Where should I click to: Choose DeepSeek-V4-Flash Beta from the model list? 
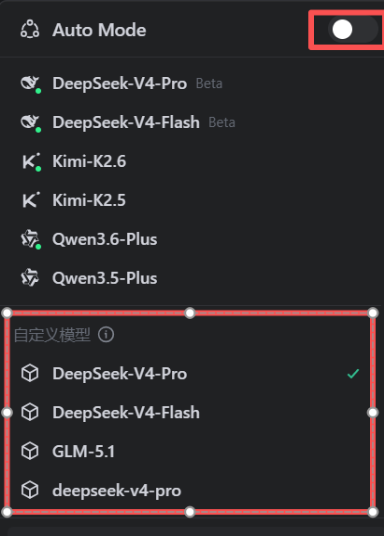click(x=191, y=122)
